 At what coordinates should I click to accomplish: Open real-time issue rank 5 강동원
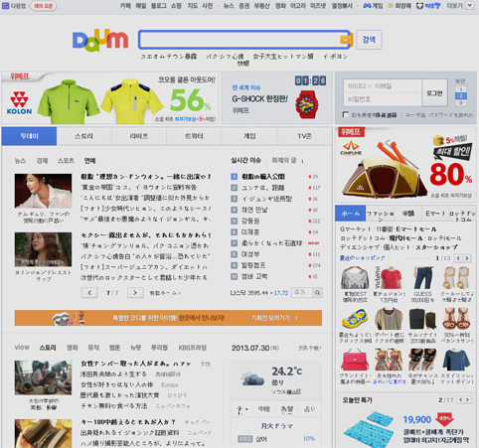coord(250,221)
